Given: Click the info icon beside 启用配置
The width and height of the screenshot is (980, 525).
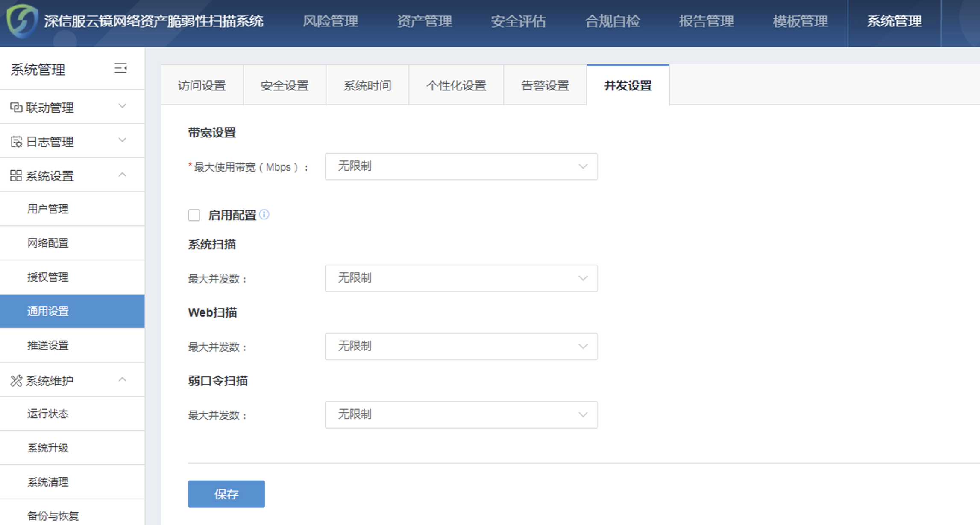Looking at the screenshot, I should click(264, 214).
